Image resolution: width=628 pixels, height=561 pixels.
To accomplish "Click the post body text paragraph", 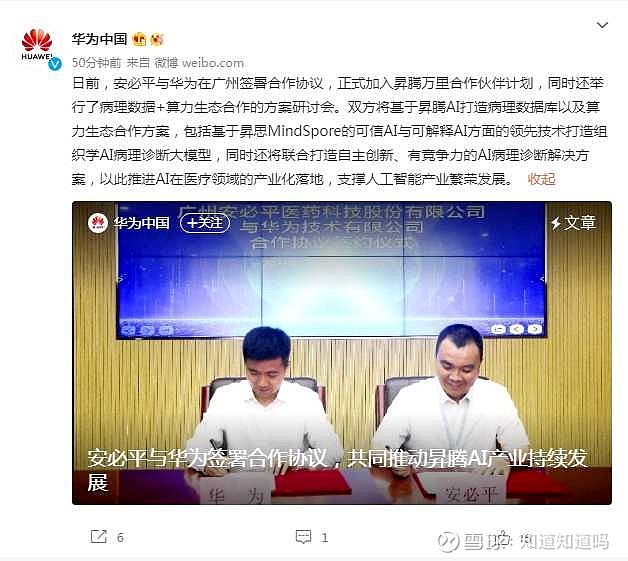I will tap(340, 131).
